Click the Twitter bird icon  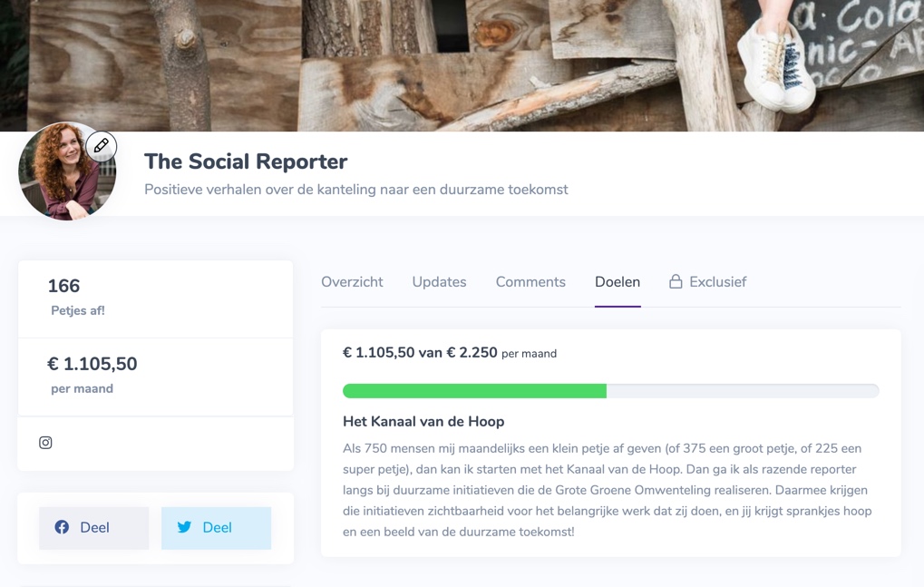pos(184,527)
